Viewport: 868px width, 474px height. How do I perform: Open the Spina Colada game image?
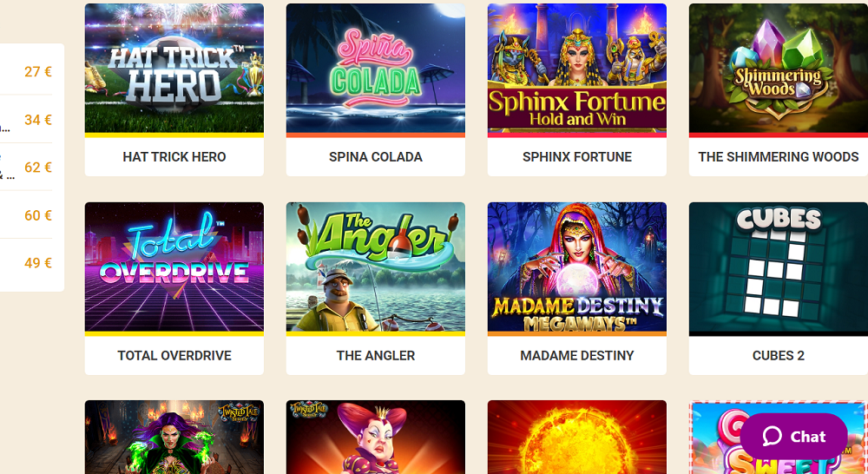tap(376, 68)
